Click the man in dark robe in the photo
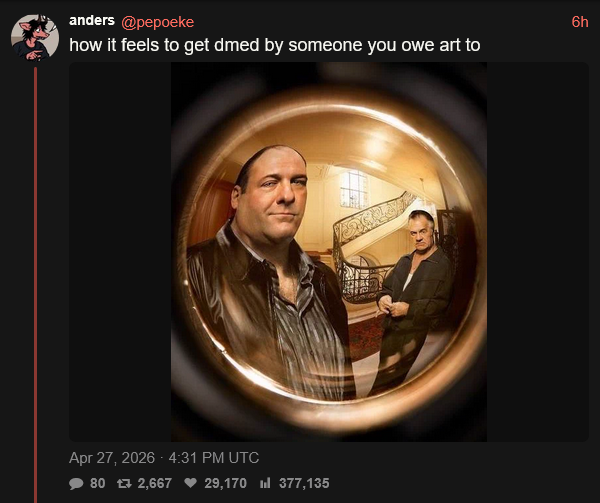The height and width of the screenshot is (503, 600). point(414,295)
